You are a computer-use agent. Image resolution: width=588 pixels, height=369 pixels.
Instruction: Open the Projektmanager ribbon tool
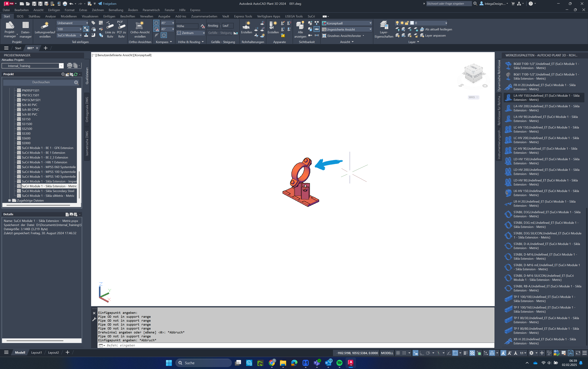point(10,29)
